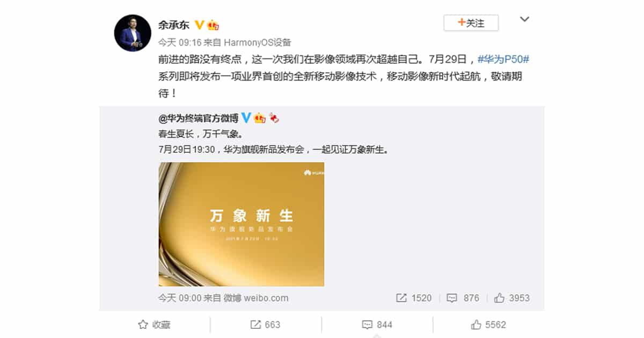Image resolution: width=644 pixels, height=338 pixels.
Task: Open the #华为P50# hashtag link
Action: [x=503, y=60]
